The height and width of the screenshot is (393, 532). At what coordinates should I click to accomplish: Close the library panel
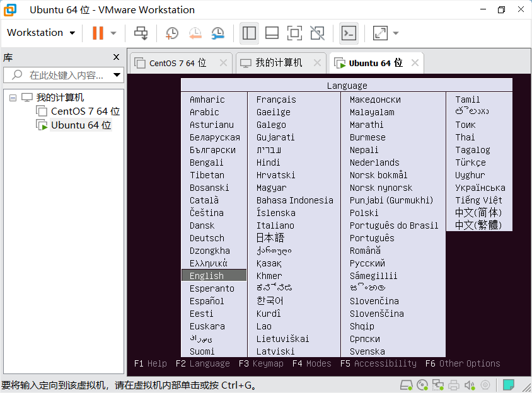click(x=116, y=57)
